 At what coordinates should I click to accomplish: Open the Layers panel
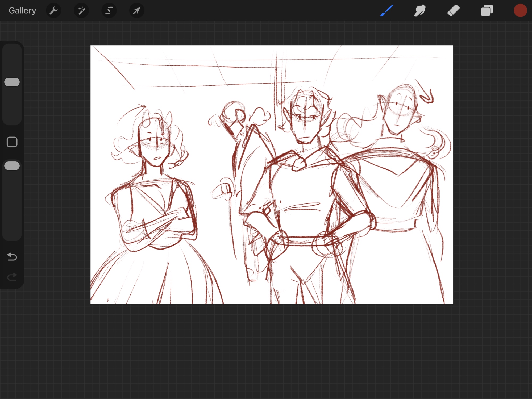point(487,11)
